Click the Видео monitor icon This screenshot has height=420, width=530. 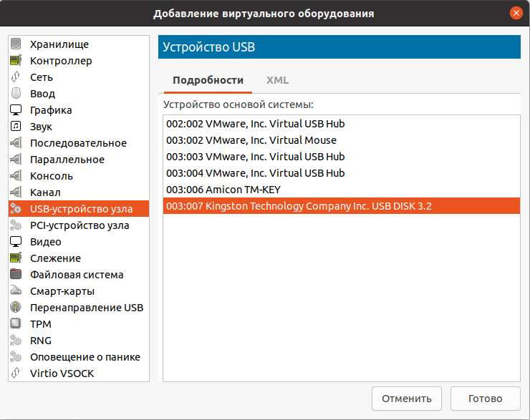click(16, 241)
